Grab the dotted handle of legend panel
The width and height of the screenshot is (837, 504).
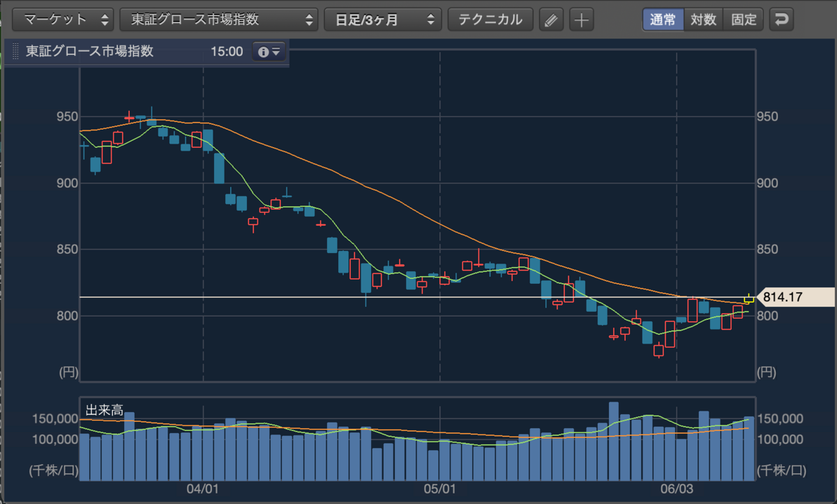tap(16, 52)
